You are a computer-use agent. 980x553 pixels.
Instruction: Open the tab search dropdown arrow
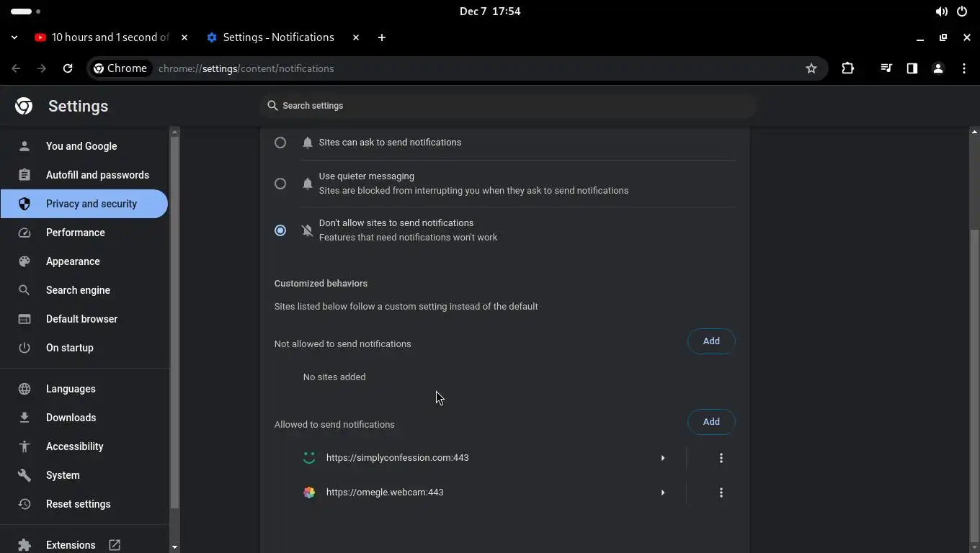point(14,37)
